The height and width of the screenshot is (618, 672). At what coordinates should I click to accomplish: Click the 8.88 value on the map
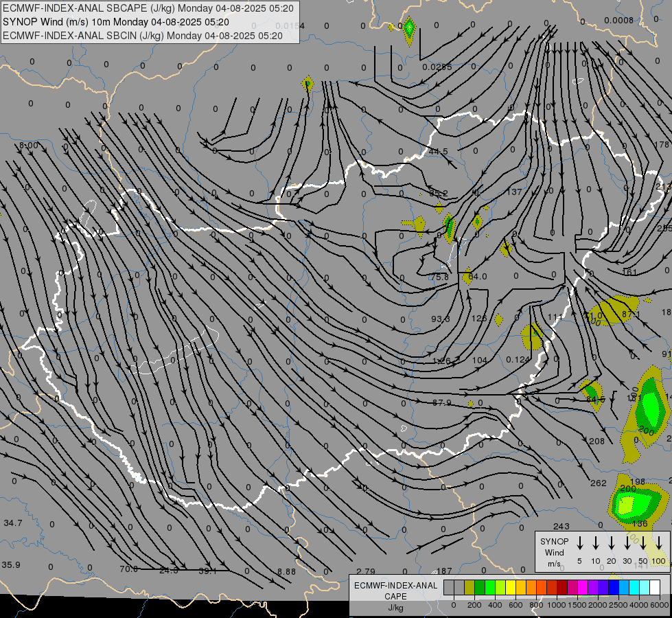[286, 572]
